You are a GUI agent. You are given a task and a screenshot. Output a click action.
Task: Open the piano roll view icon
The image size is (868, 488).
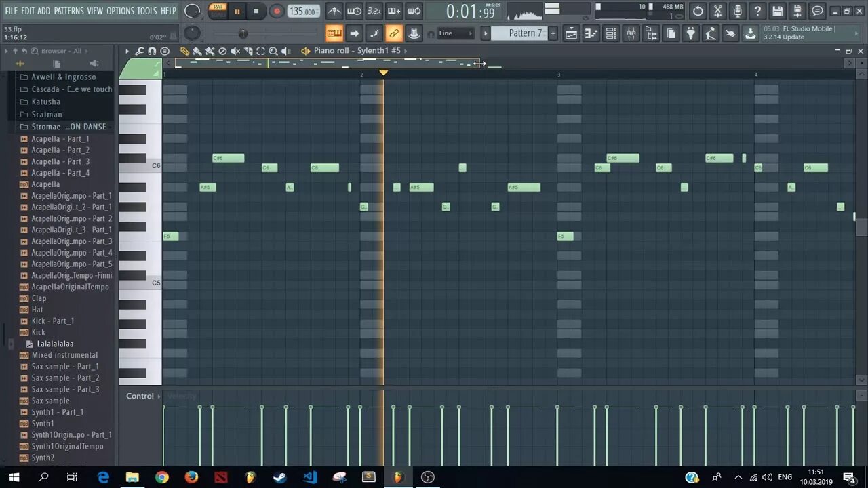pyautogui.click(x=591, y=33)
